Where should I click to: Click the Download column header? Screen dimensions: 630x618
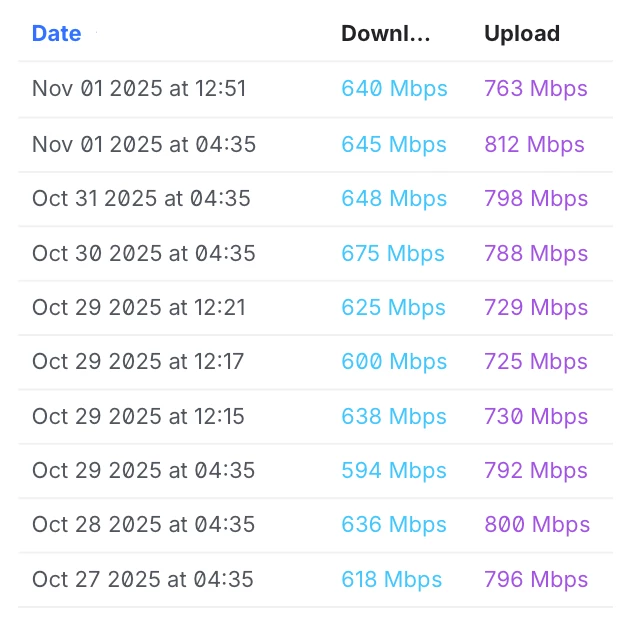385,33
